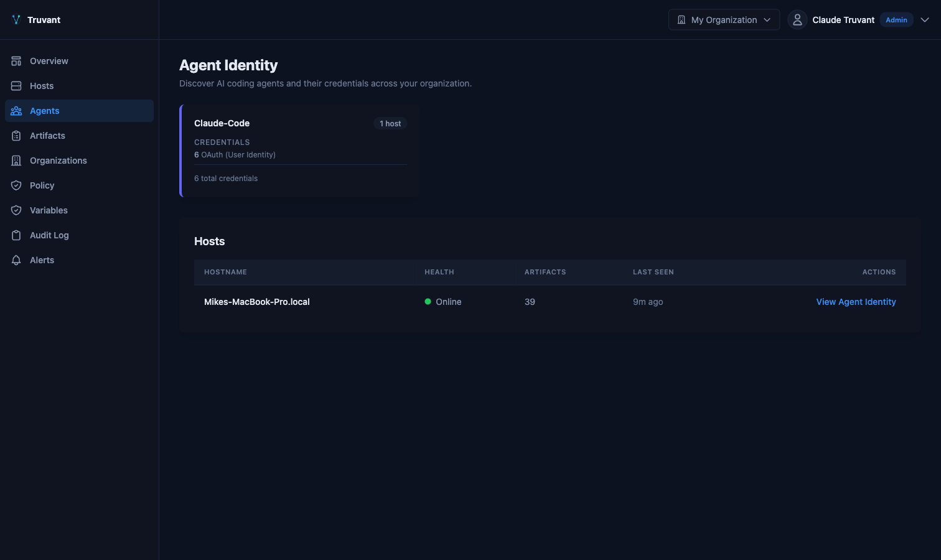This screenshot has height=560, width=941.
Task: Click the Policy shield icon
Action: click(16, 185)
